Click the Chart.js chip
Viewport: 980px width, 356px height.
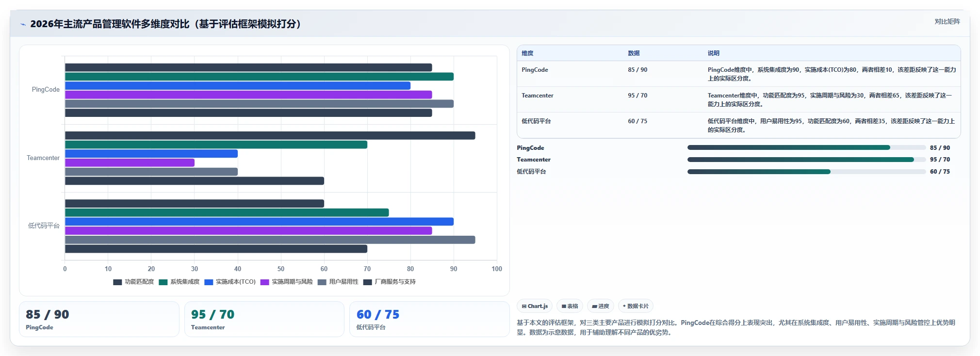(x=535, y=306)
